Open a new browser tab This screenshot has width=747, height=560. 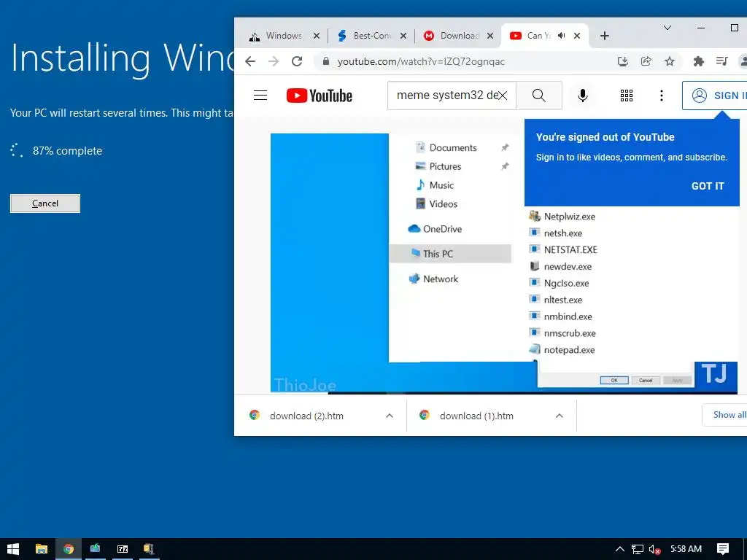[605, 36]
